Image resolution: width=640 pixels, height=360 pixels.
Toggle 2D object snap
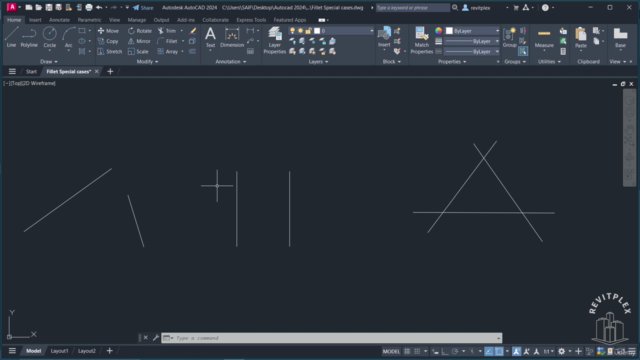tap(499, 351)
